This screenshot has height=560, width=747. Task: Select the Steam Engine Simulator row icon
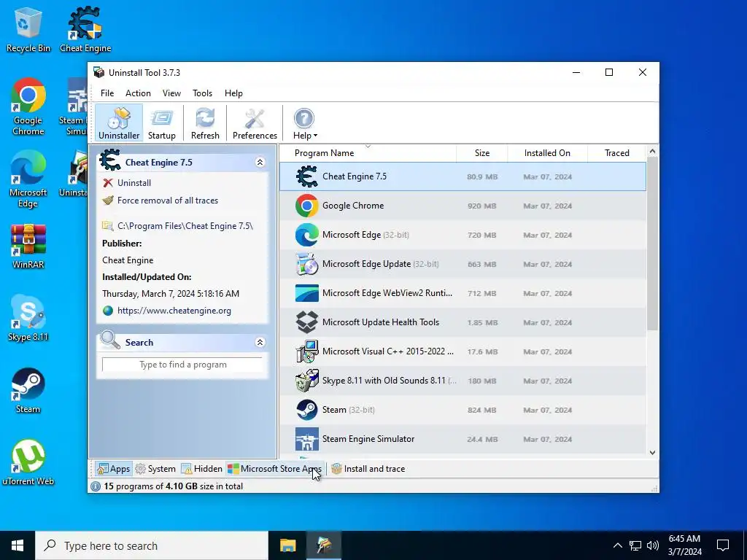307,438
